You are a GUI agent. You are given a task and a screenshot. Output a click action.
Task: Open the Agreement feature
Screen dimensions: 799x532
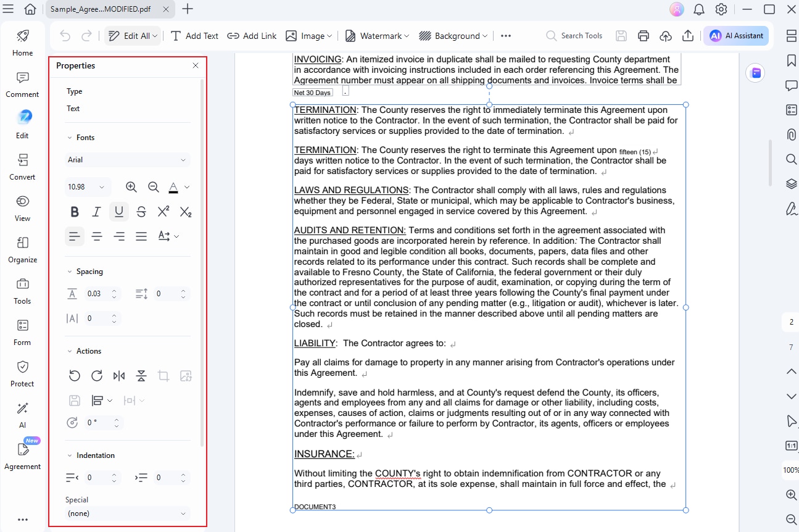coord(23,457)
